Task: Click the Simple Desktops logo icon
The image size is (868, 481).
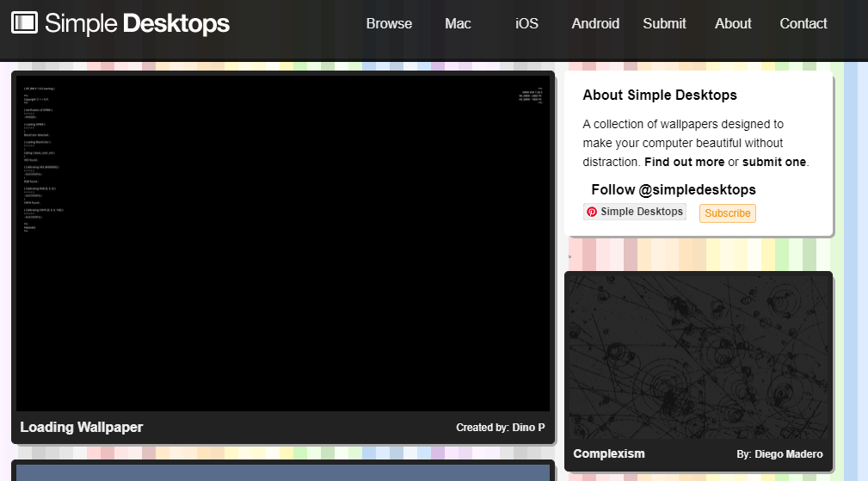Action: (24, 23)
